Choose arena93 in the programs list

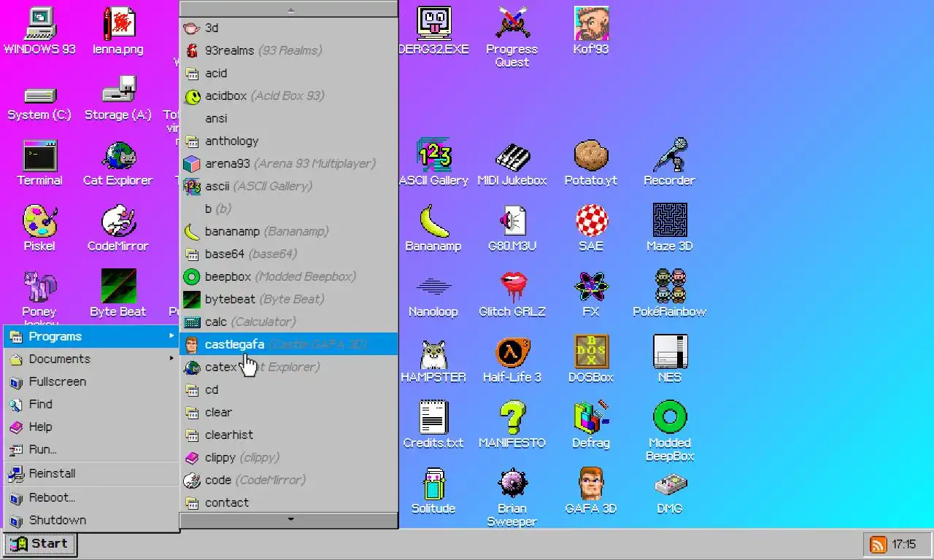pos(288,163)
